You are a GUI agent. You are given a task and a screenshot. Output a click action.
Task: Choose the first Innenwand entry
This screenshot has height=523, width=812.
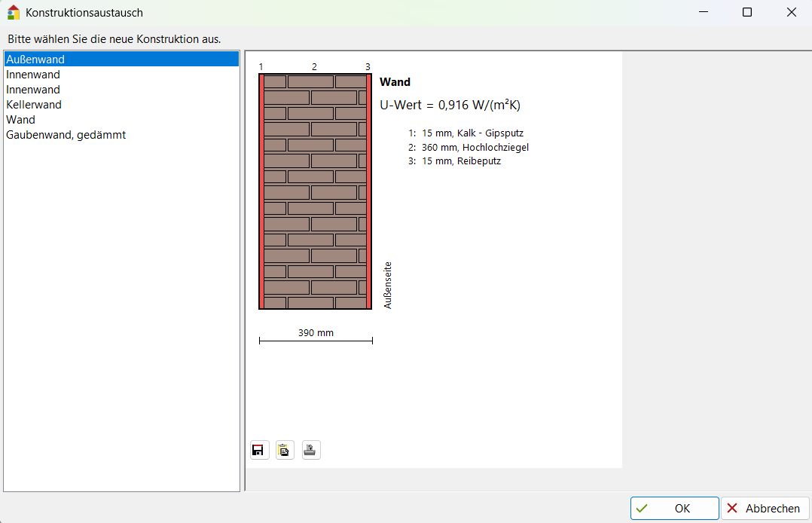[33, 75]
